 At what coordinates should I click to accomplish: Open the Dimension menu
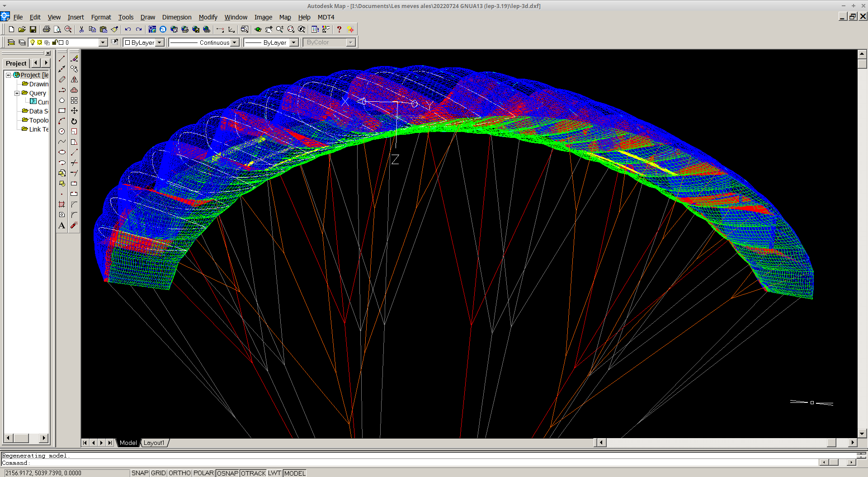pos(177,17)
